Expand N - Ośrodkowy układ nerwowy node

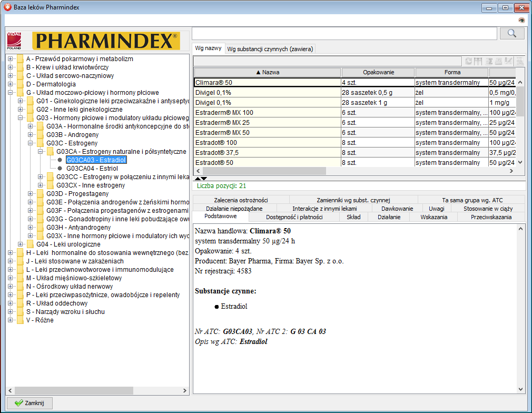tap(10, 287)
